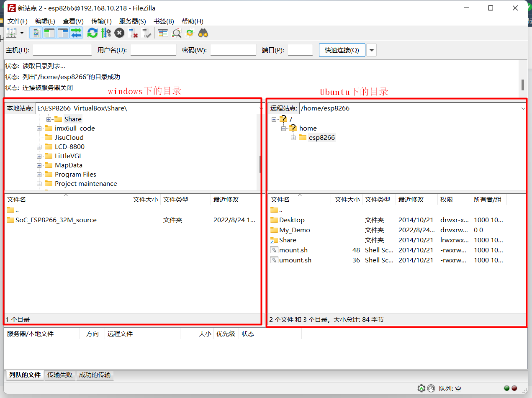Click the red activity LED indicator
The image size is (532, 398).
514,388
